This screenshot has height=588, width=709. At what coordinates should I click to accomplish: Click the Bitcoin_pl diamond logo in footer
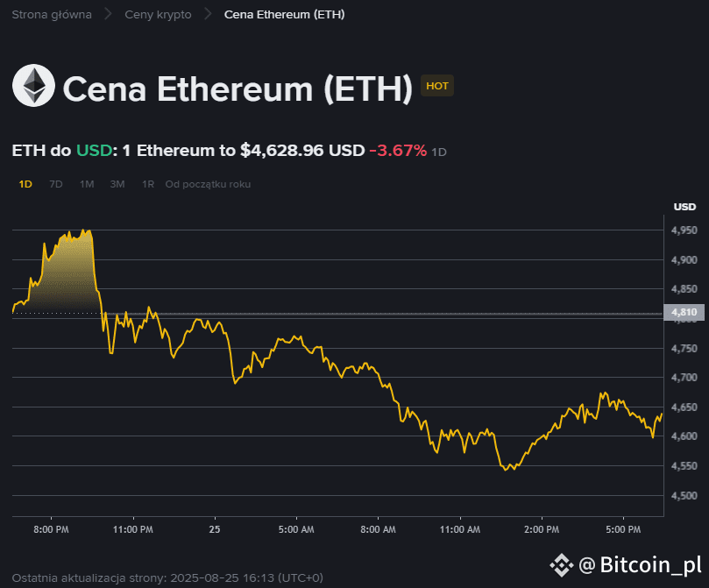[x=561, y=565]
